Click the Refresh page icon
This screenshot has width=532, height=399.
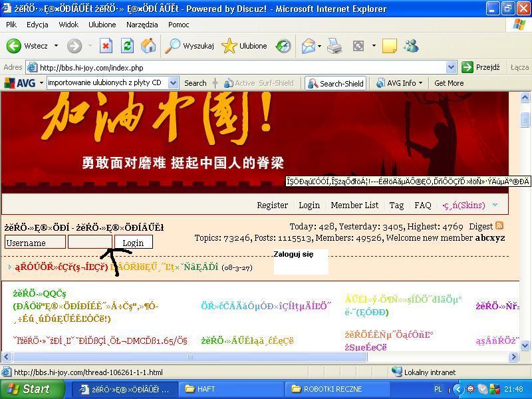pos(127,46)
